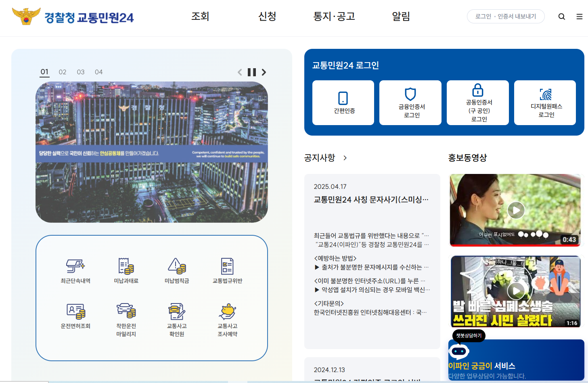Open the 통지·공고 menu

point(334,17)
